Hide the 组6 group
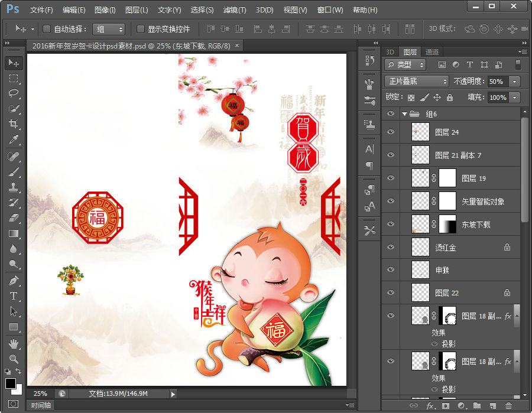The width and height of the screenshot is (532, 413). point(391,114)
